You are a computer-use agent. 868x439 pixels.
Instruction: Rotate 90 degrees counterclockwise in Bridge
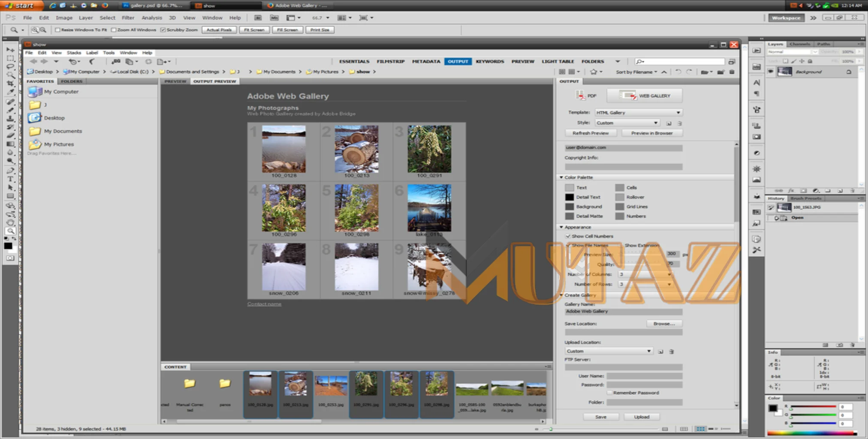point(678,72)
